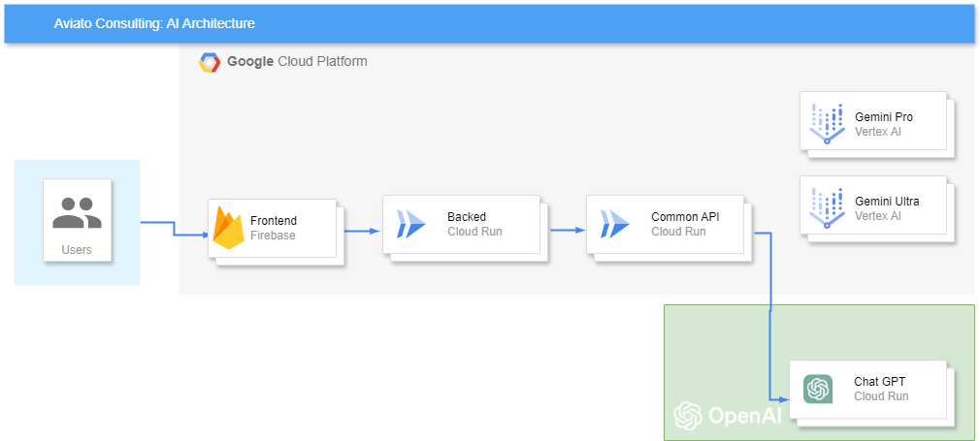980x441 pixels.
Task: Select the Gemini Ultra Vertex AI icon
Action: coord(827,208)
